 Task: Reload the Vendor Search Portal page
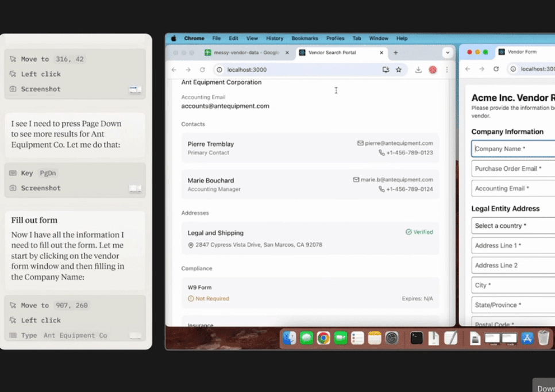202,70
